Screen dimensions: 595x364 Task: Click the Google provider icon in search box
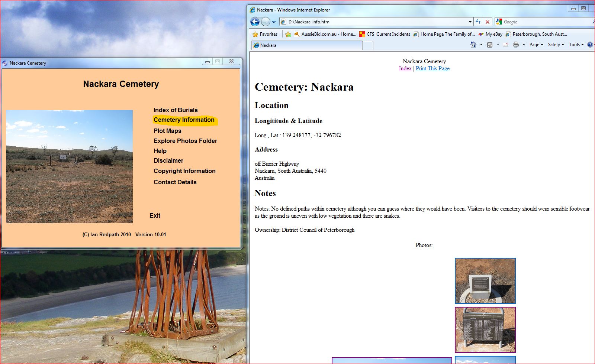click(x=499, y=22)
